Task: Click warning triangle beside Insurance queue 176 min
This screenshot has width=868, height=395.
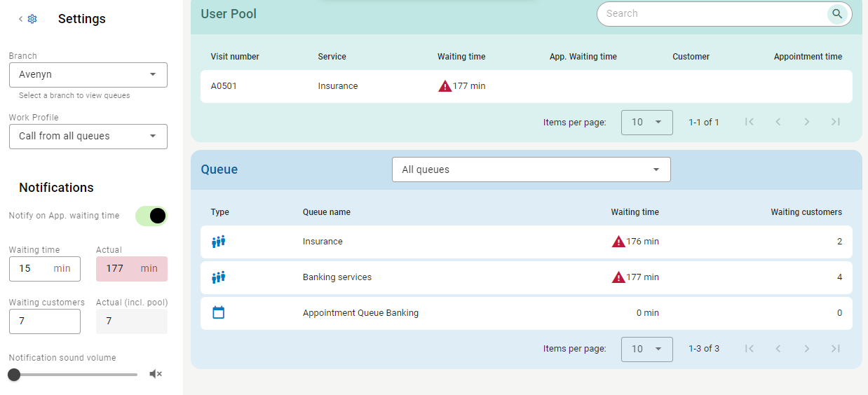Action: click(x=618, y=242)
